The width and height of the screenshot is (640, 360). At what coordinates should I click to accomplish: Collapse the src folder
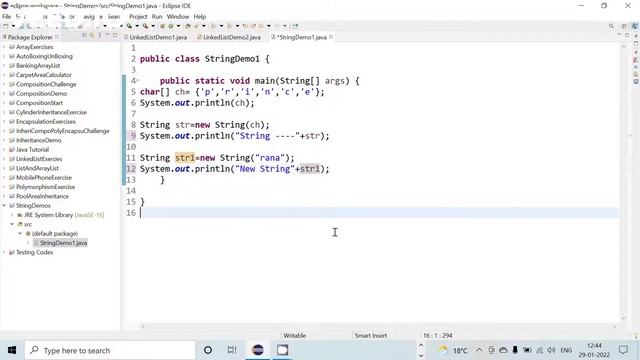(12, 224)
